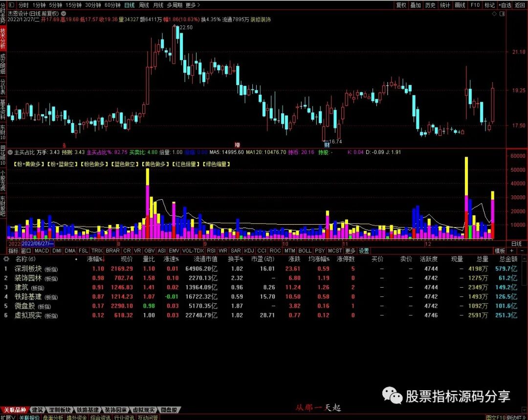Expand the 更多 periods menu
The image size is (528, 420).
[193, 5]
